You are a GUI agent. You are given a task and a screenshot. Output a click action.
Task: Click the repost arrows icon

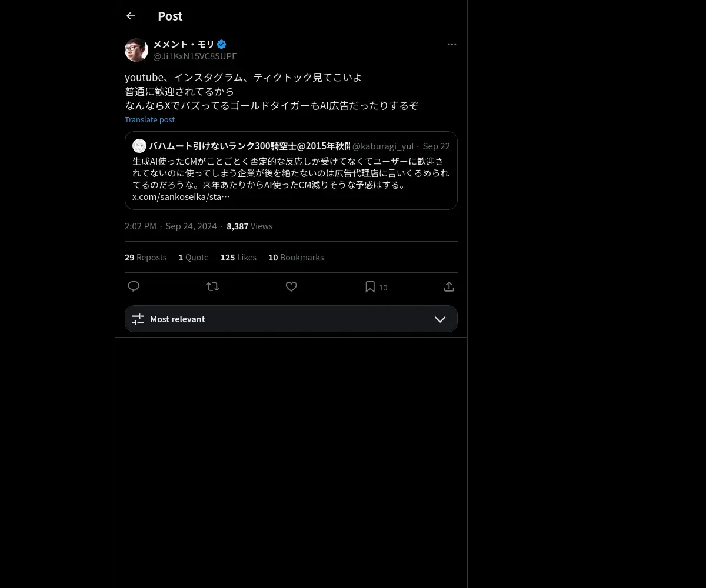[212, 286]
